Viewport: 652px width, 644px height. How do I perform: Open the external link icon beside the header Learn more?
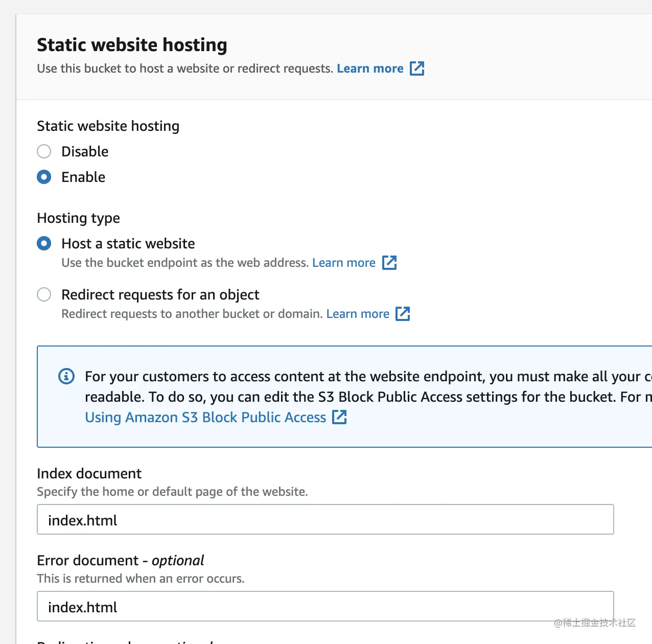417,68
